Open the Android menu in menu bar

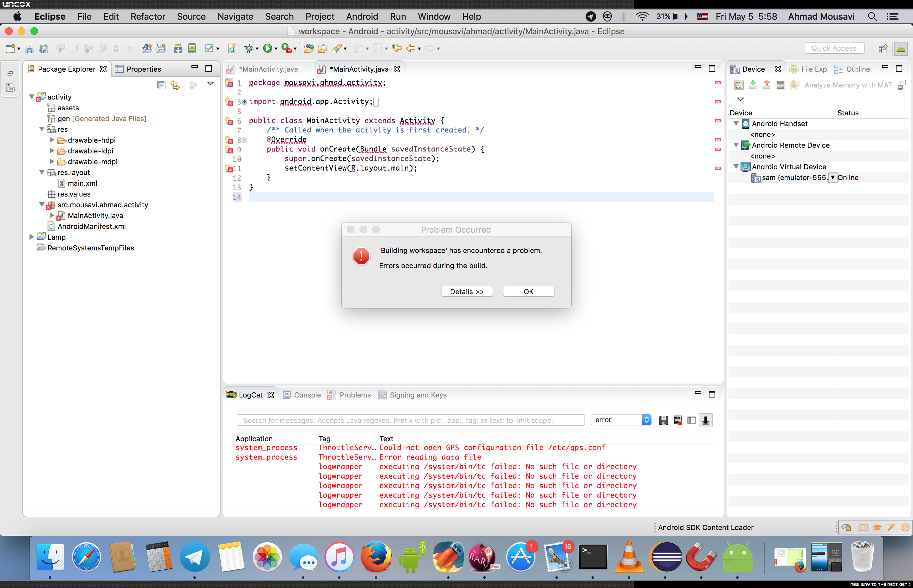click(362, 16)
